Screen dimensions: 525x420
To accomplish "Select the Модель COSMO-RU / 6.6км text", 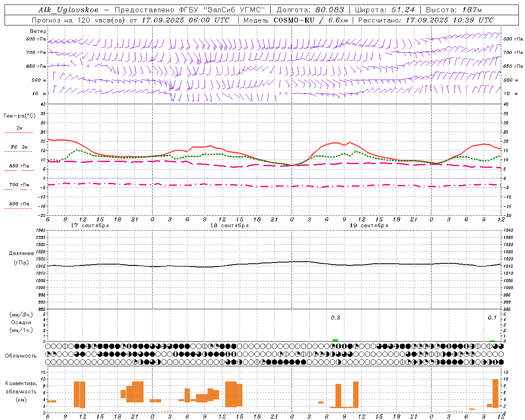I will coord(295,20).
